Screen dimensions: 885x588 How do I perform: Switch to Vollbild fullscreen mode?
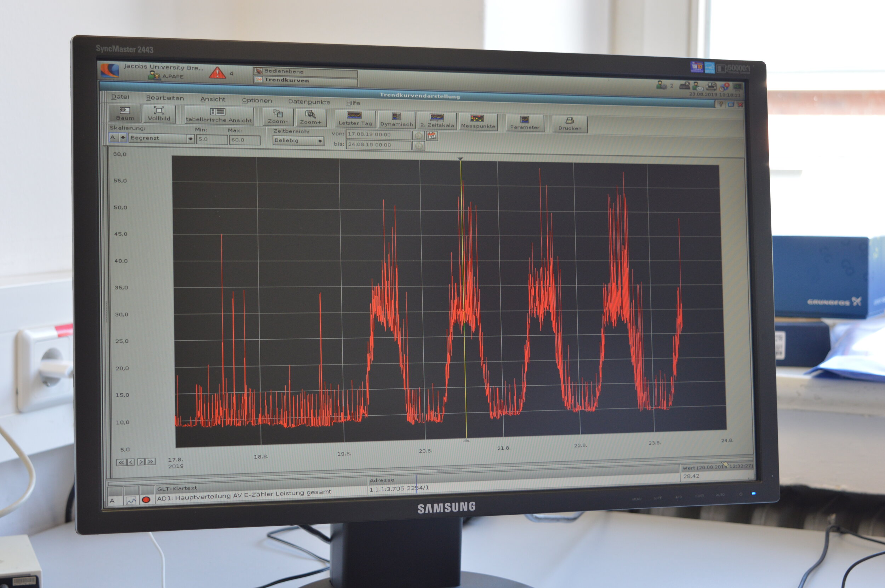(159, 114)
